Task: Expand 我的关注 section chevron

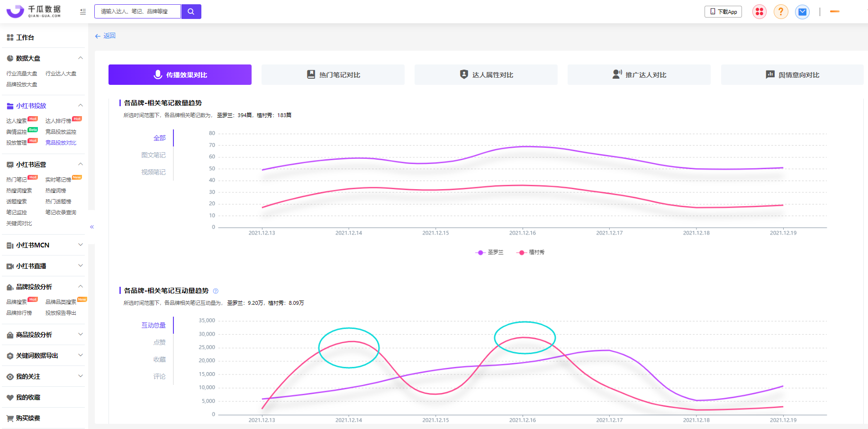Action: pyautogui.click(x=81, y=376)
